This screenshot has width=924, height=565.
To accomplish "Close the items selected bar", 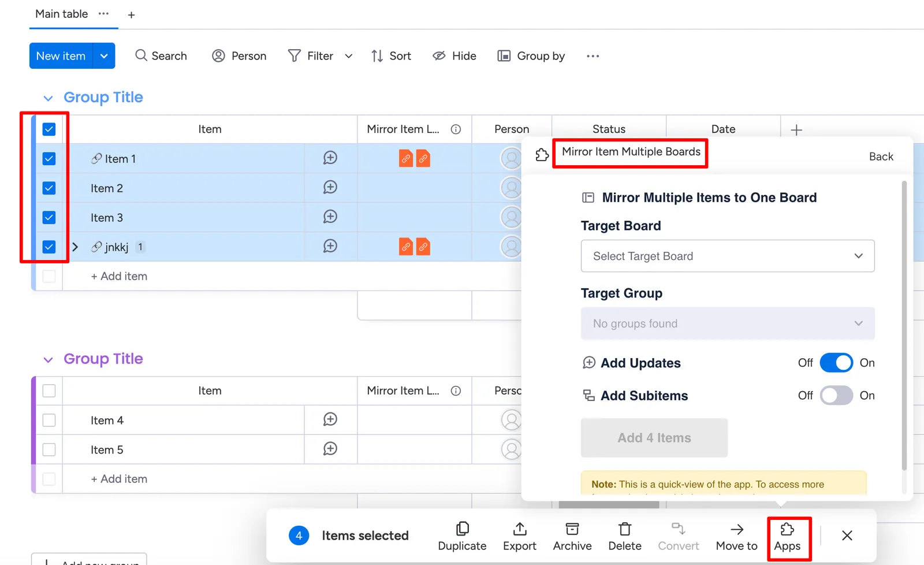I will pos(847,536).
